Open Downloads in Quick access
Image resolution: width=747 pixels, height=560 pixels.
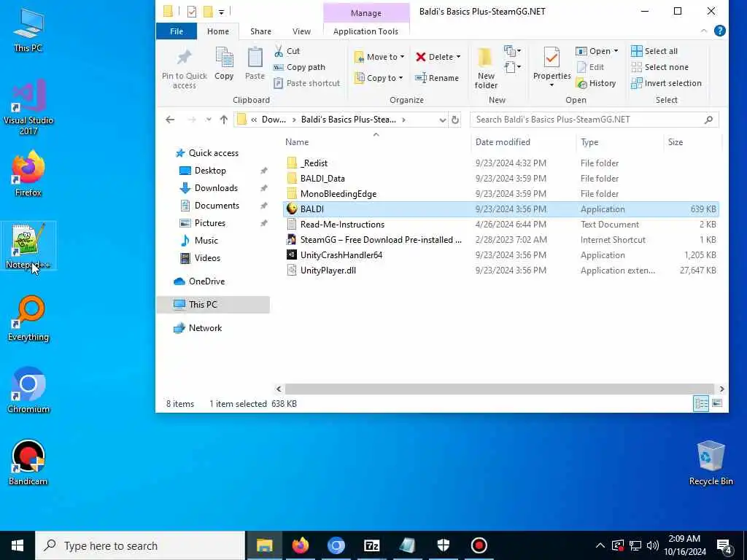215,188
